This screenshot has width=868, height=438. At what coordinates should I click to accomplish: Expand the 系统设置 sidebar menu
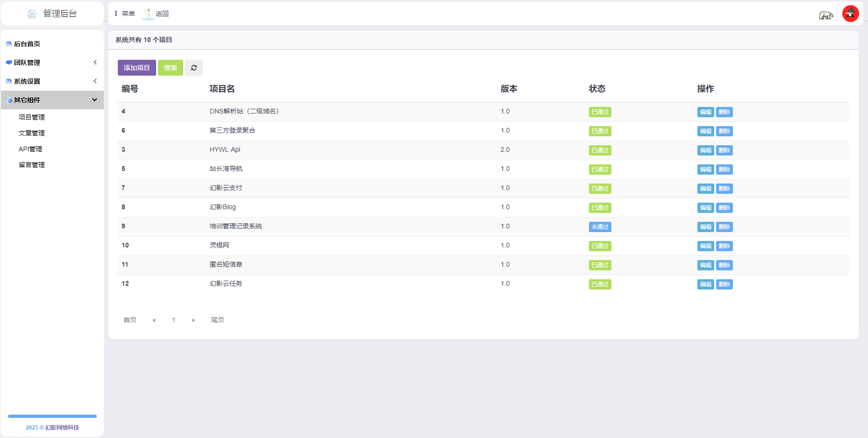pyautogui.click(x=51, y=81)
